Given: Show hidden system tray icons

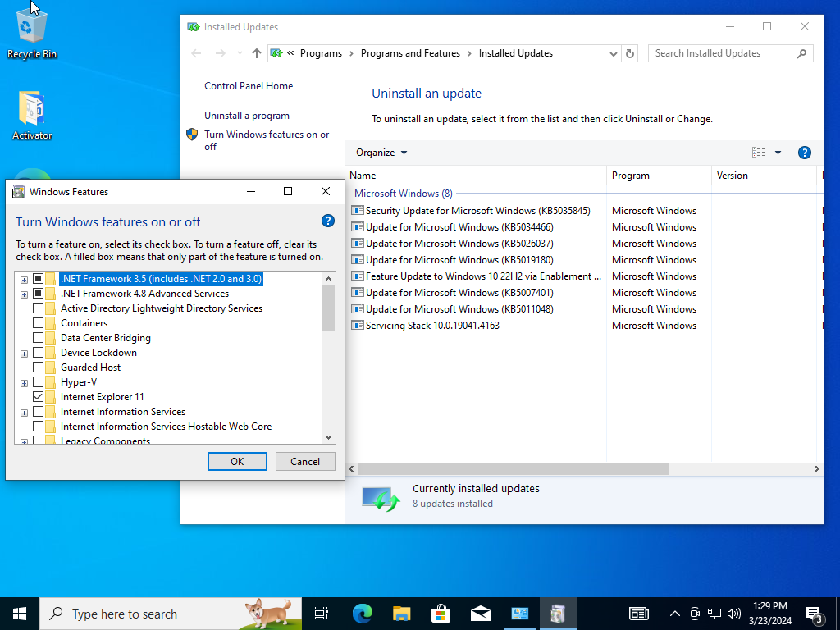Looking at the screenshot, I should pos(675,614).
